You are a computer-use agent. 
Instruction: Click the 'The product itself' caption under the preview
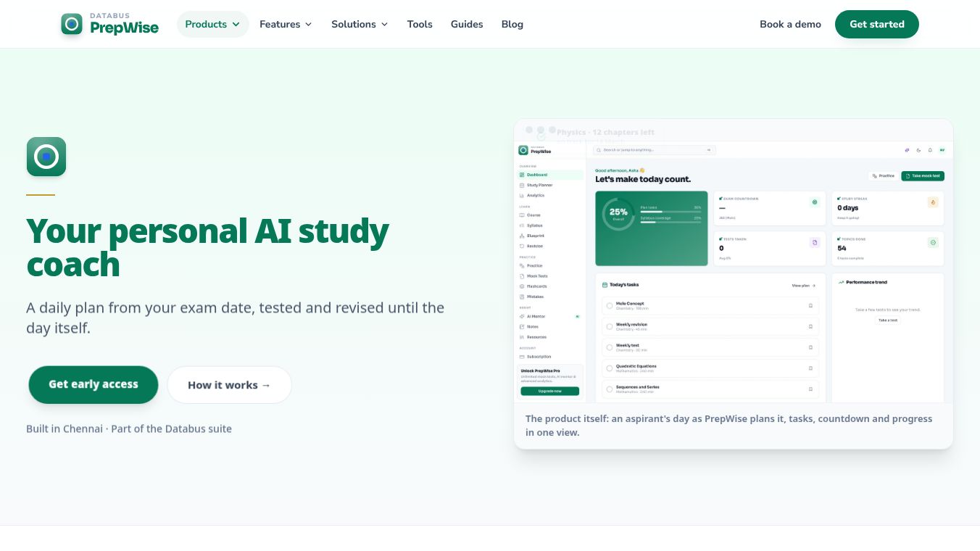729,426
